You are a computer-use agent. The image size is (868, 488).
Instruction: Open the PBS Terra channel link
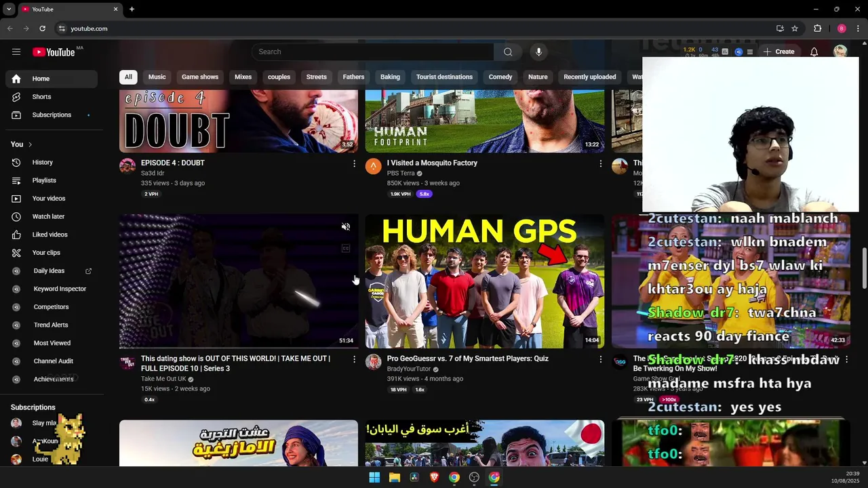point(401,174)
